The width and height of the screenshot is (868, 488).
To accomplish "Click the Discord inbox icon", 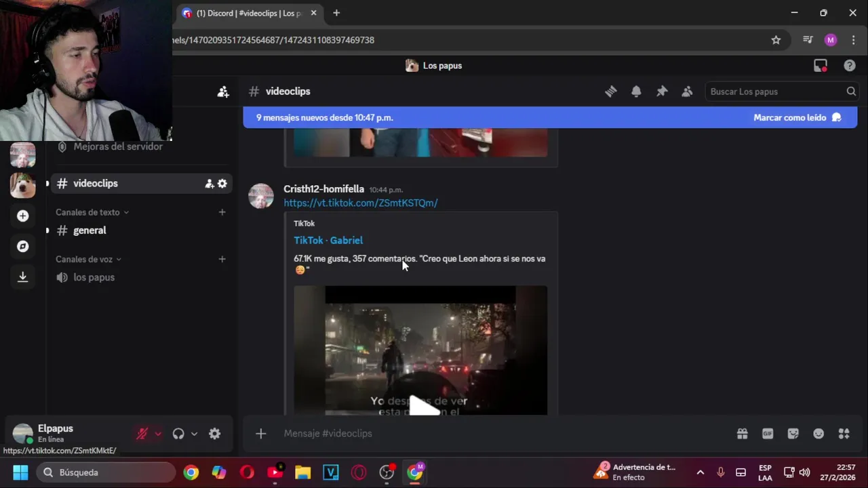I will pyautogui.click(x=821, y=66).
